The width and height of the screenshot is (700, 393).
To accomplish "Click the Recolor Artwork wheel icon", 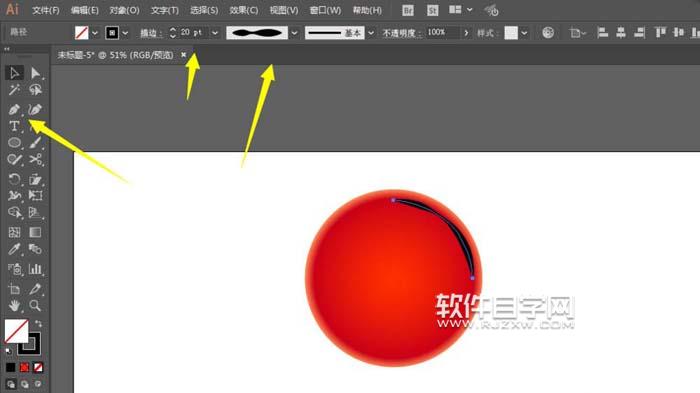I will 548,33.
